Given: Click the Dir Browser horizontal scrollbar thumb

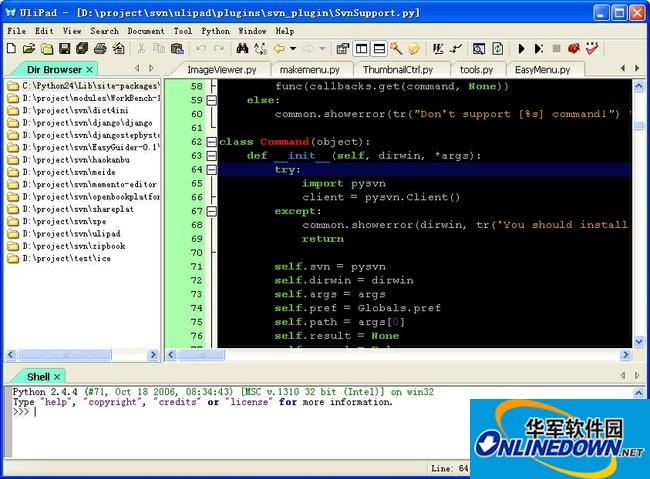Looking at the screenshot, I should click(x=65, y=355).
